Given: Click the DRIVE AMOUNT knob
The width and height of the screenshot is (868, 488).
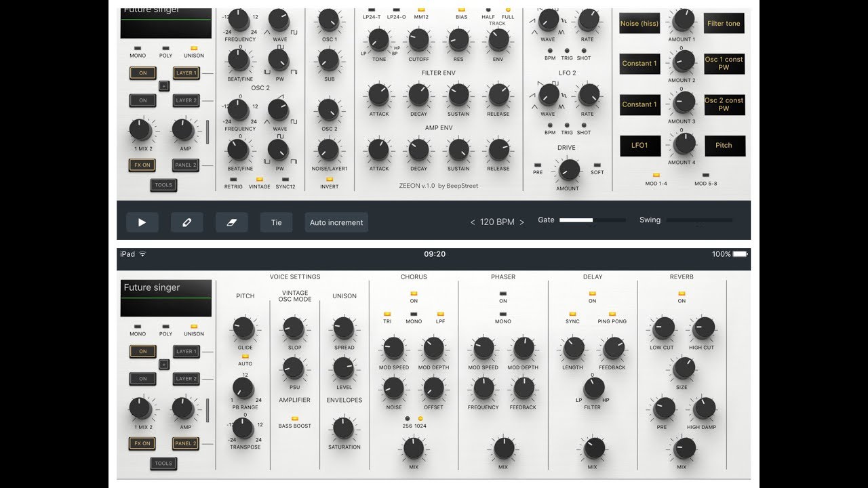Looking at the screenshot, I should 568,169.
